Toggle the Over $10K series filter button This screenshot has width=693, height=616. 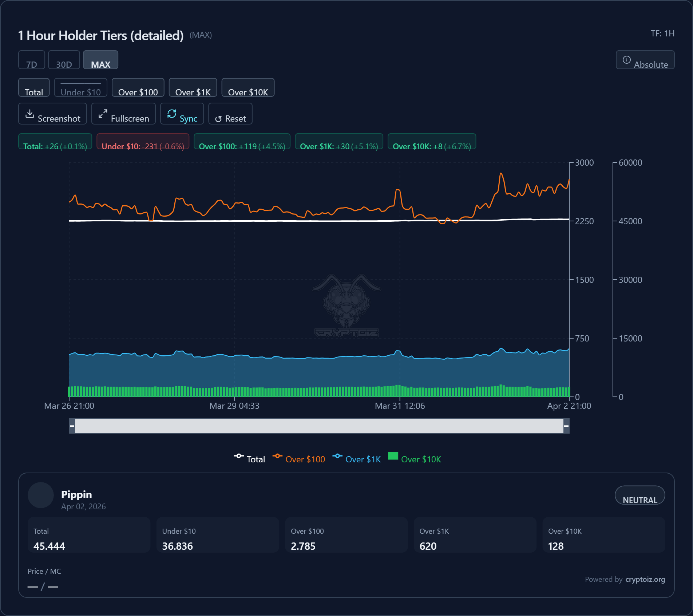(248, 87)
